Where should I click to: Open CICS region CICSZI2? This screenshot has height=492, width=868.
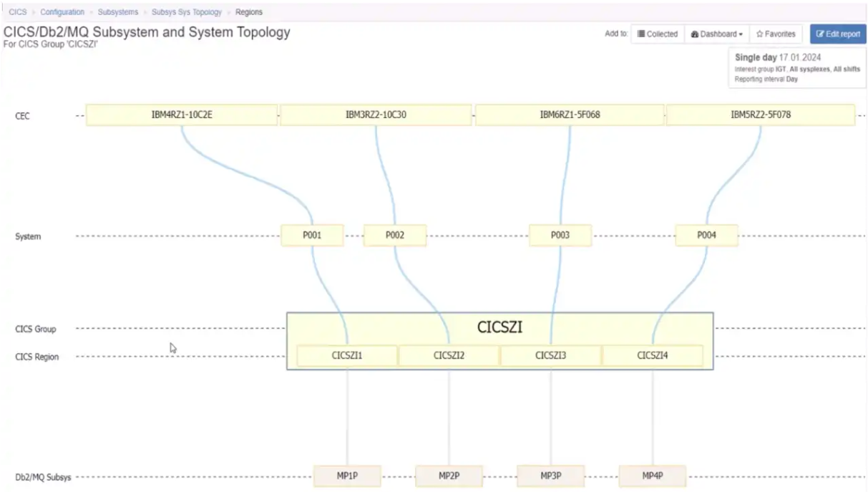click(449, 355)
